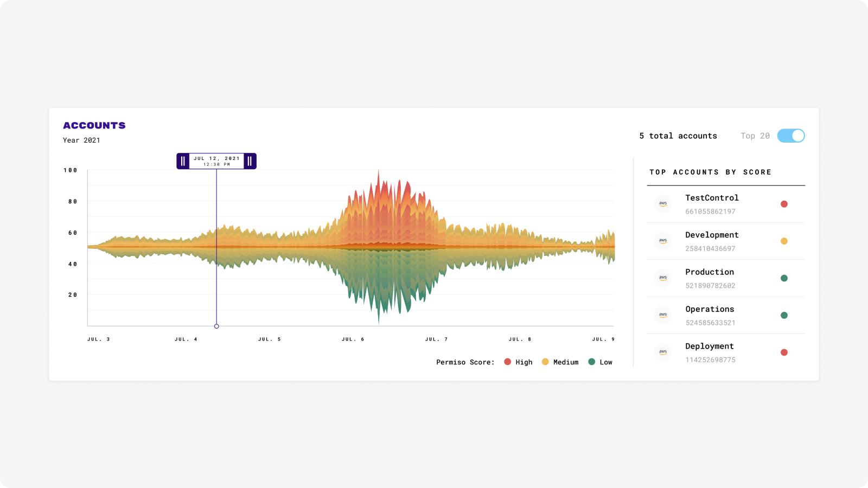Click the AWS icon beside Operations

click(662, 315)
